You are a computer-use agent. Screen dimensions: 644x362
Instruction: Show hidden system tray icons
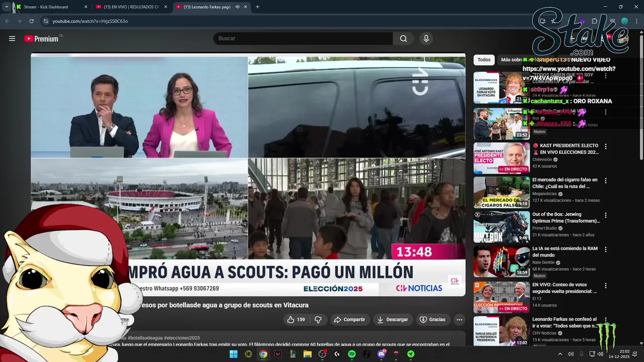tap(560, 354)
